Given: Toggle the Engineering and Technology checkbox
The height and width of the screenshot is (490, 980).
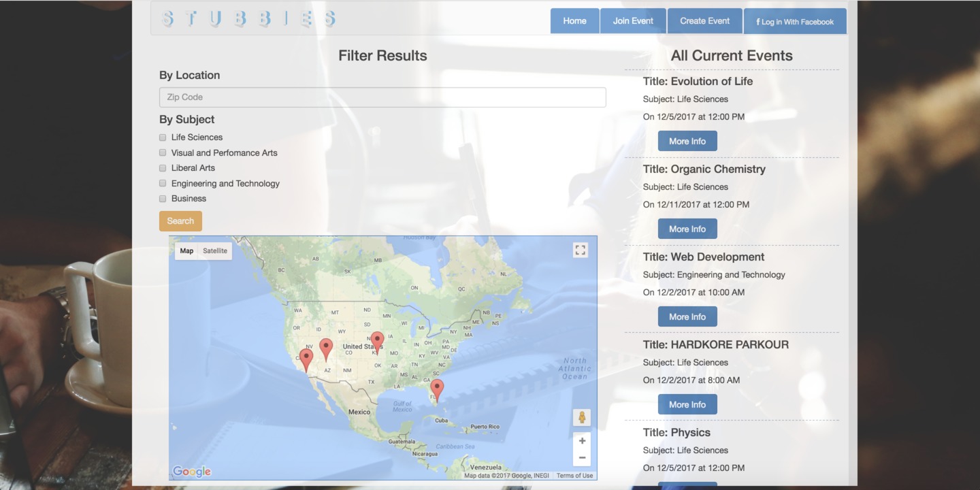Looking at the screenshot, I should (x=163, y=183).
